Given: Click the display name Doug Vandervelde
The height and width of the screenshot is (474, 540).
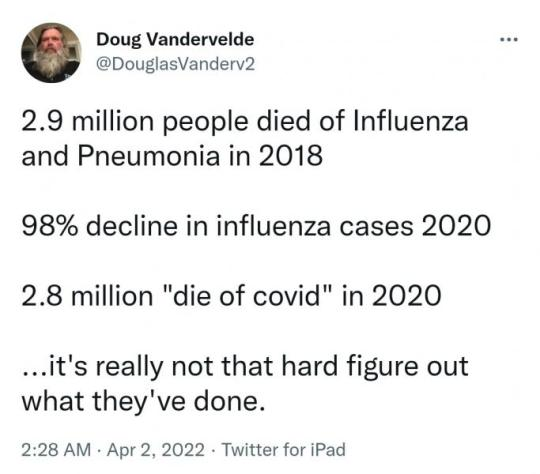Looking at the screenshot, I should pyautogui.click(x=175, y=39).
